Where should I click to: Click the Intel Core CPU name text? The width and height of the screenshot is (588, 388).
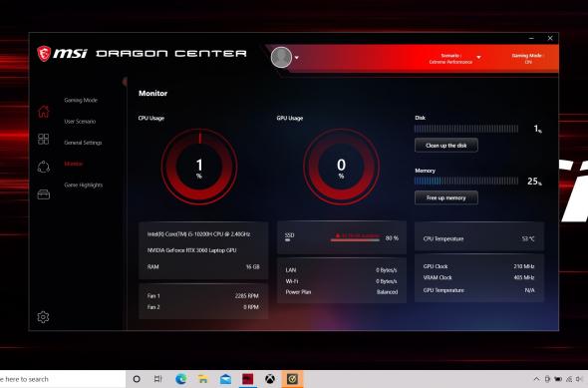[198, 234]
